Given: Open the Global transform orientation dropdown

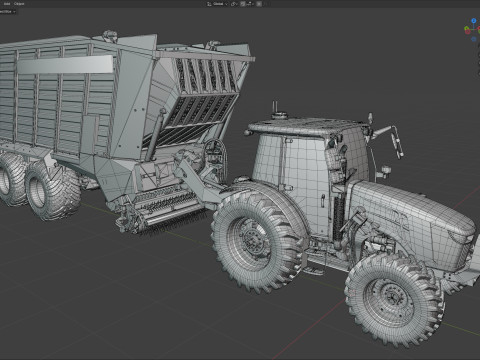Looking at the screenshot, I should (x=217, y=4).
